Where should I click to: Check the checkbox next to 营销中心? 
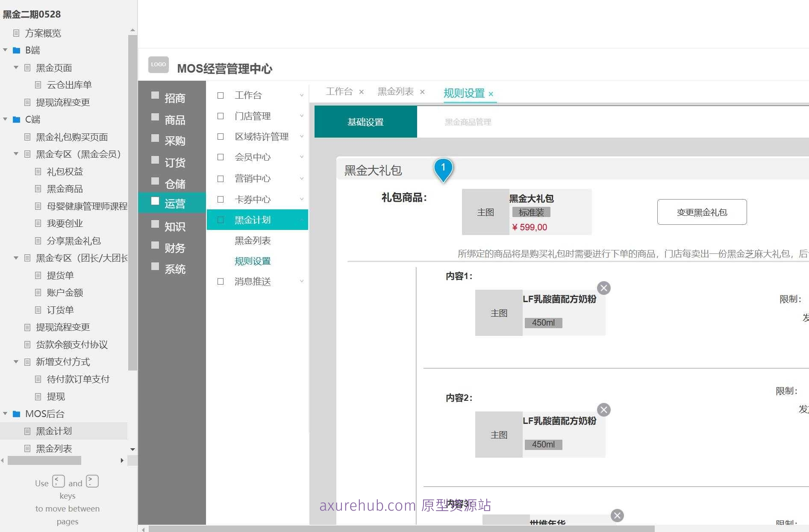click(x=221, y=178)
